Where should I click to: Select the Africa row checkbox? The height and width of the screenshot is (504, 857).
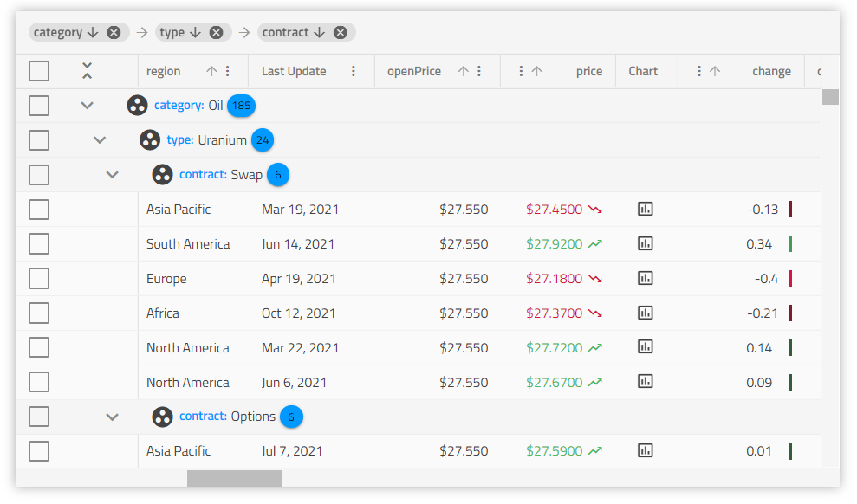pos(38,313)
